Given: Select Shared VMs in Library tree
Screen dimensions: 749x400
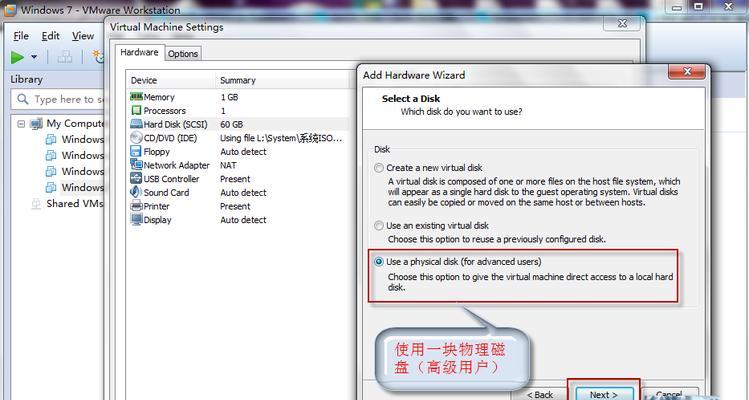Looking at the screenshot, I should (x=75, y=204).
